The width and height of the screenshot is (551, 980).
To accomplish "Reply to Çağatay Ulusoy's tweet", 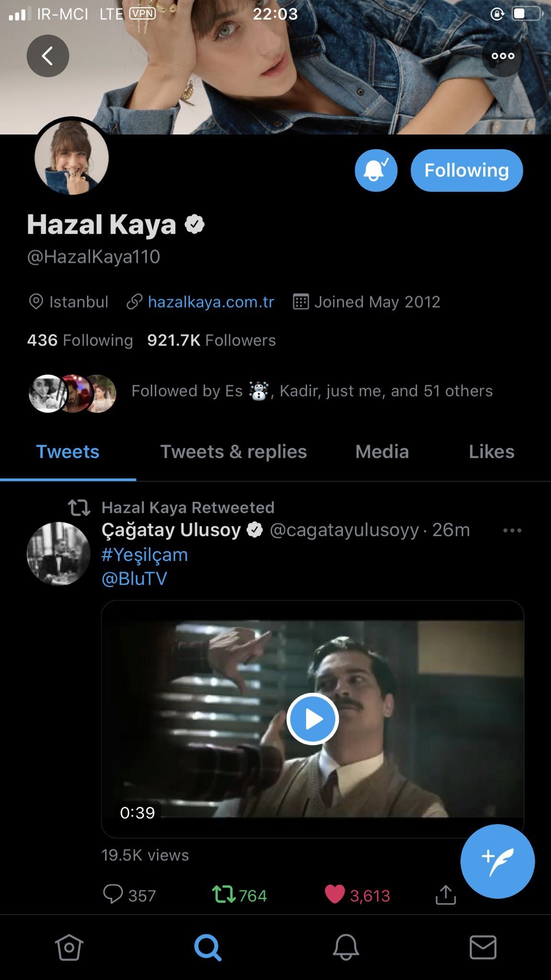I will [113, 894].
